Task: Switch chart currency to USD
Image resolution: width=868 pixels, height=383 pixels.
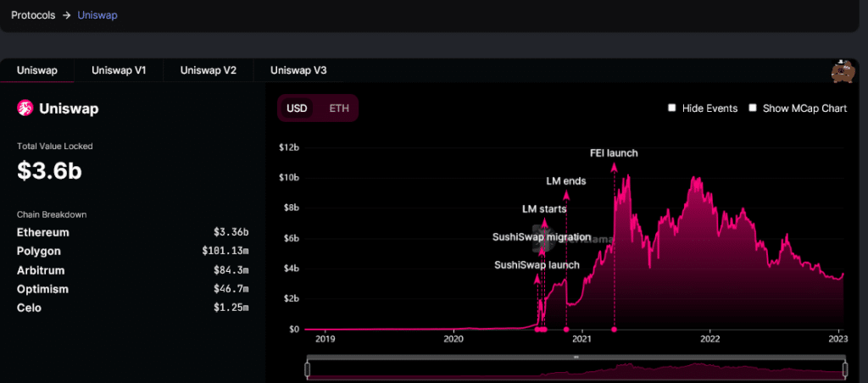Action: [297, 108]
